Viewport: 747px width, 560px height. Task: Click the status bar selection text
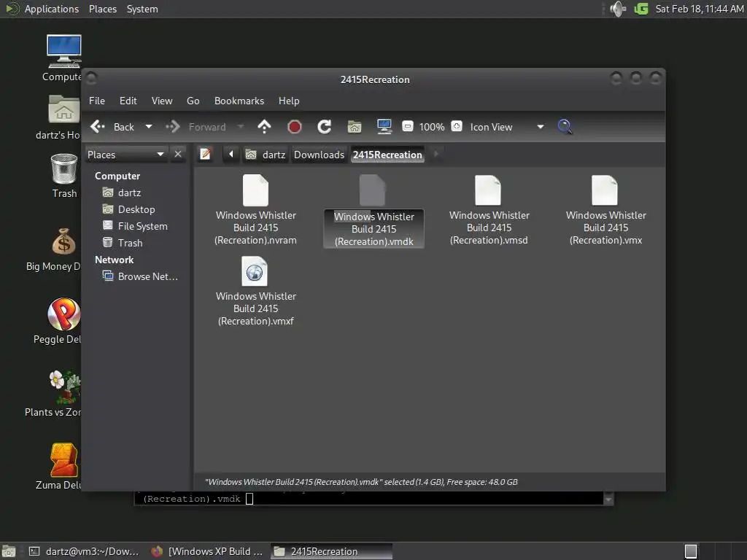[361, 482]
